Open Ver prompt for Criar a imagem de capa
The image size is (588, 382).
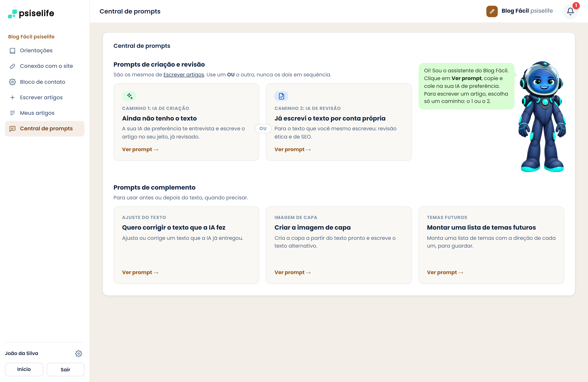point(293,273)
